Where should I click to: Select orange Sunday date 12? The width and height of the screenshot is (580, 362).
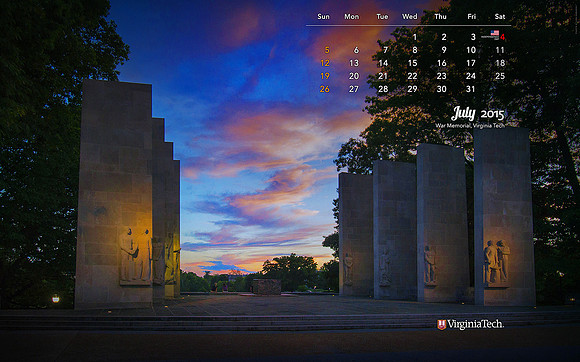(325, 63)
